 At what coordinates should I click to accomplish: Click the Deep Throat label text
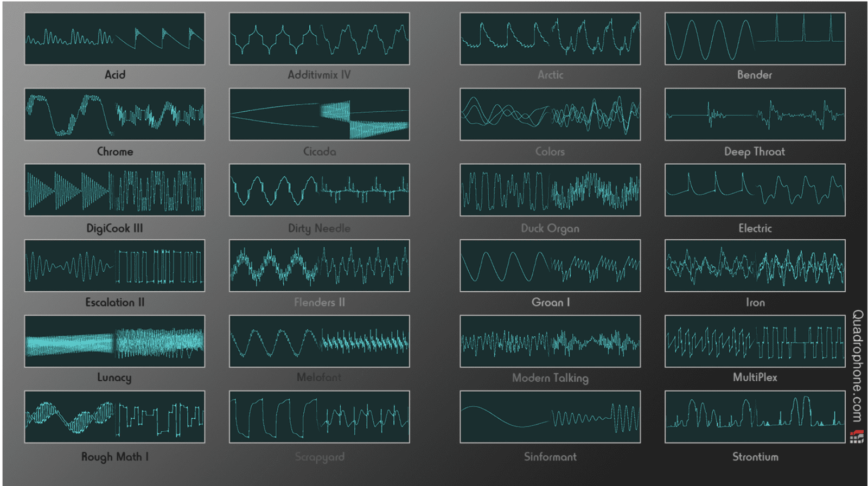754,152
